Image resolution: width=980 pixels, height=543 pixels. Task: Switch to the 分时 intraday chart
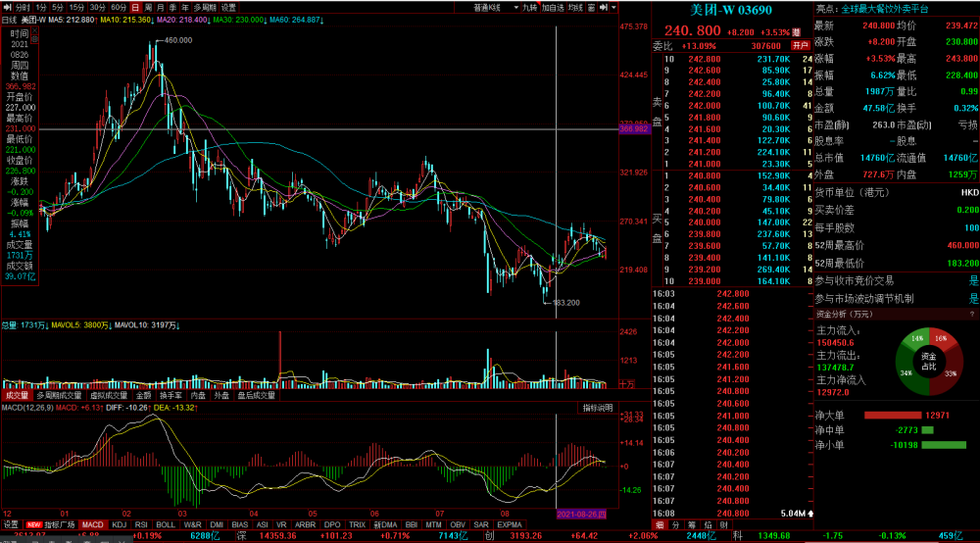point(23,8)
